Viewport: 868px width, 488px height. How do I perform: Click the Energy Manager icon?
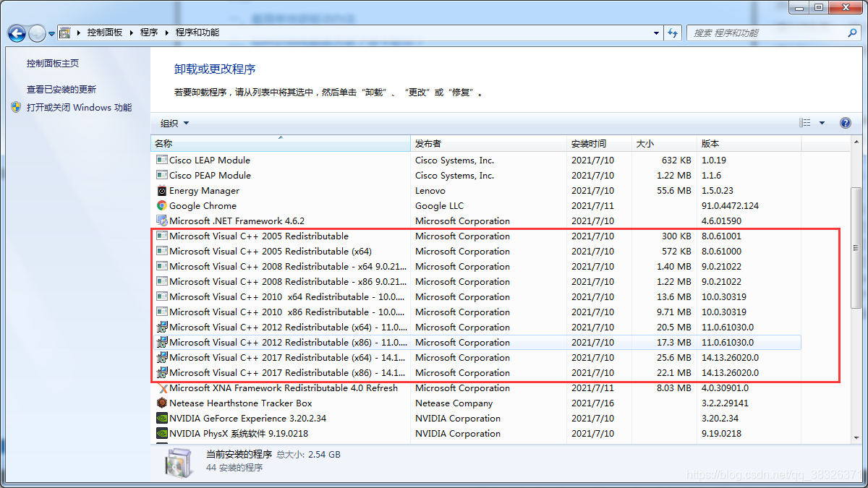pos(162,191)
